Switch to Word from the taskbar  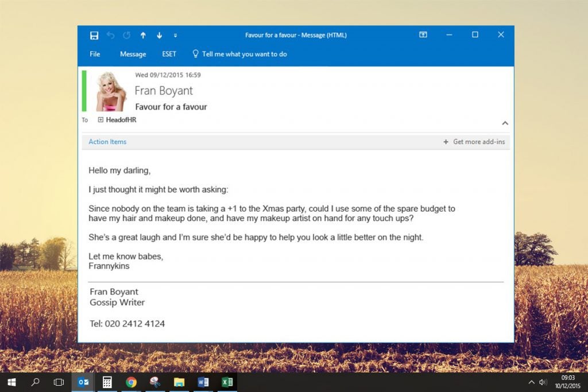pyautogui.click(x=203, y=382)
